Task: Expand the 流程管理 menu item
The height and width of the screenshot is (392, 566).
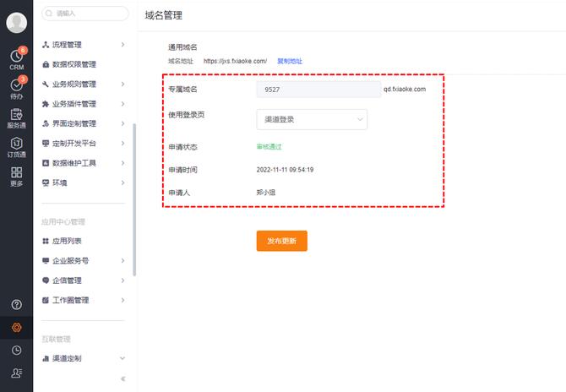Action: 84,44
